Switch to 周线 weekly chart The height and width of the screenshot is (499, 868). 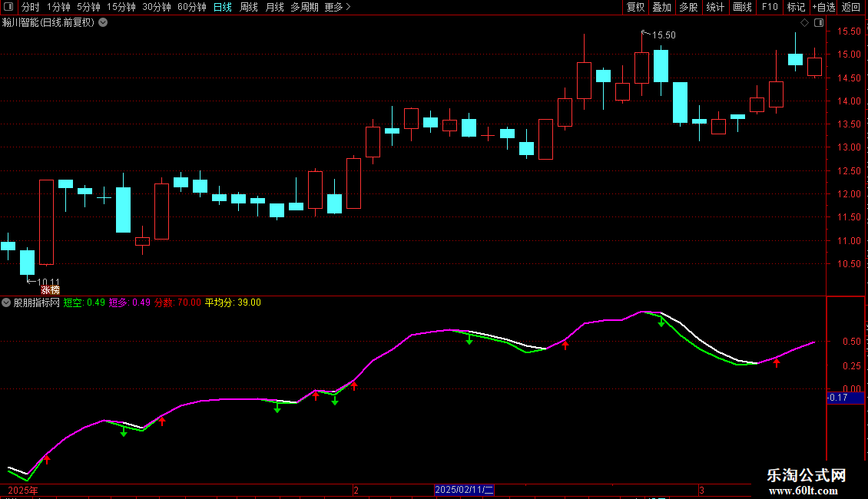coord(249,7)
